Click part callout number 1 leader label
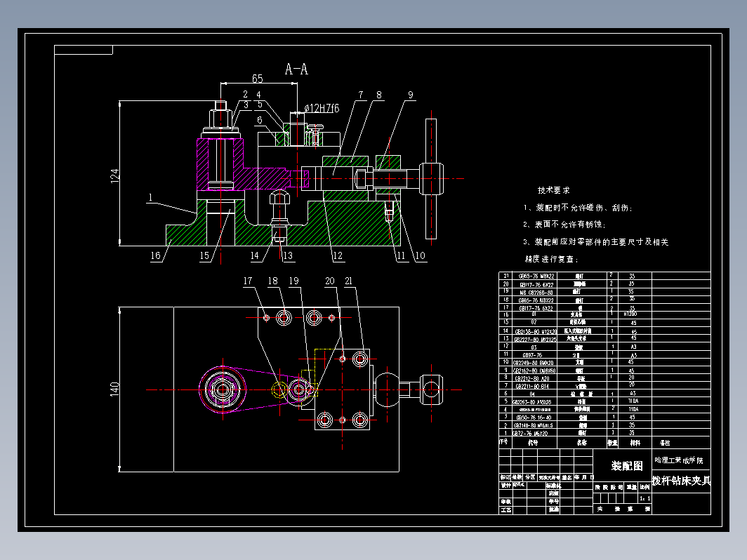This screenshot has height=560, width=747. (150, 197)
